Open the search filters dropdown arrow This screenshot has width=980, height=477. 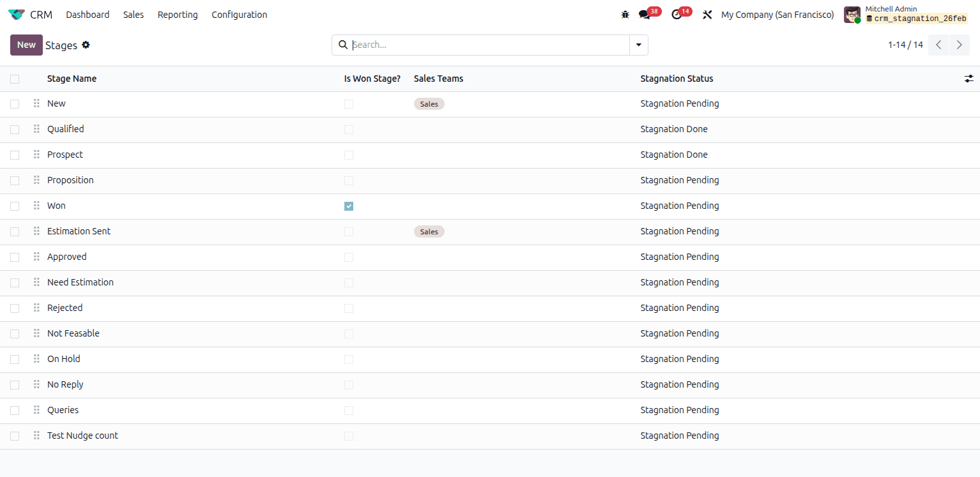(x=638, y=45)
